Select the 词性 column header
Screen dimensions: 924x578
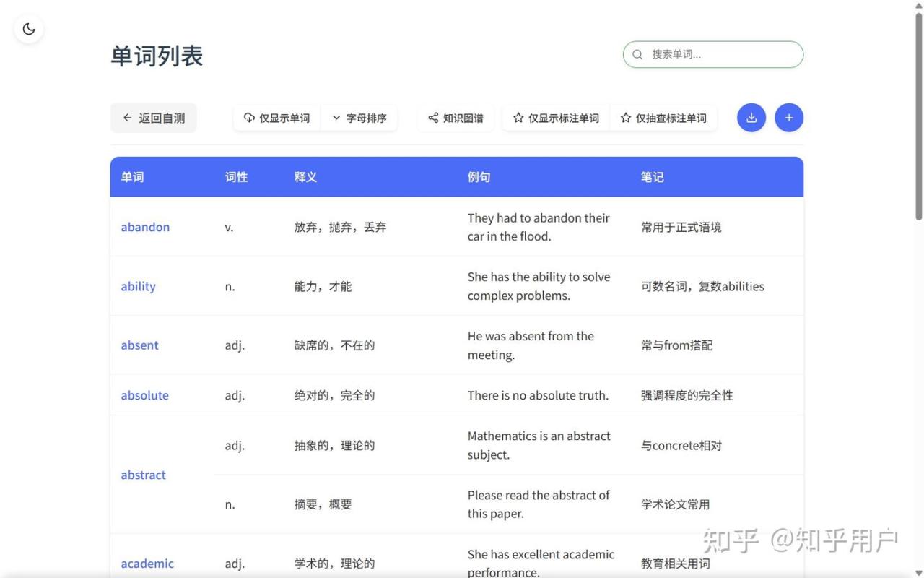pyautogui.click(x=236, y=177)
